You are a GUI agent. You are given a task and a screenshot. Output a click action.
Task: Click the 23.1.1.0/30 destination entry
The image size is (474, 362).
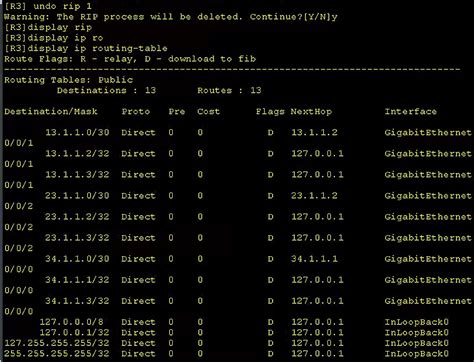pyautogui.click(x=77, y=196)
